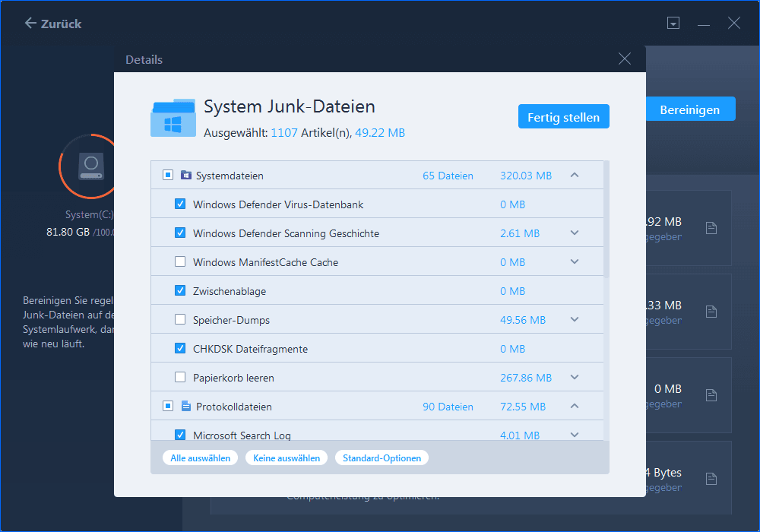Click the Fertig stellen button
Image resolution: width=760 pixels, height=532 pixels.
click(x=563, y=117)
